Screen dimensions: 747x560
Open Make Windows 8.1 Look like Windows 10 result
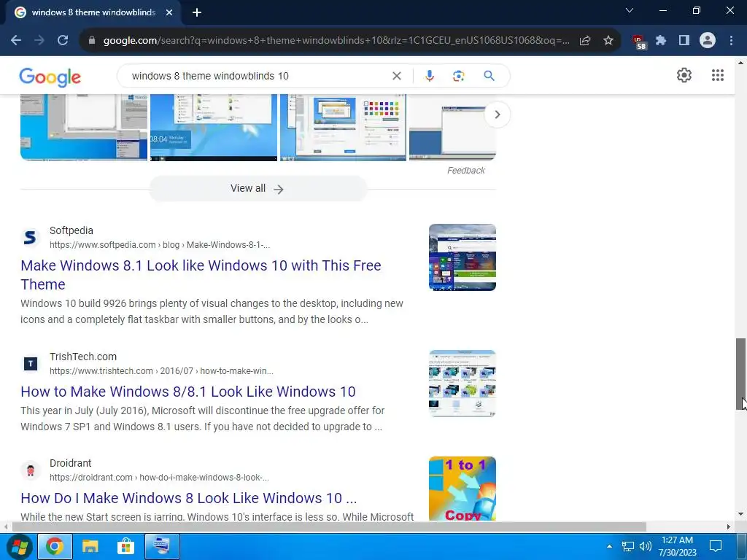pyautogui.click(x=201, y=275)
